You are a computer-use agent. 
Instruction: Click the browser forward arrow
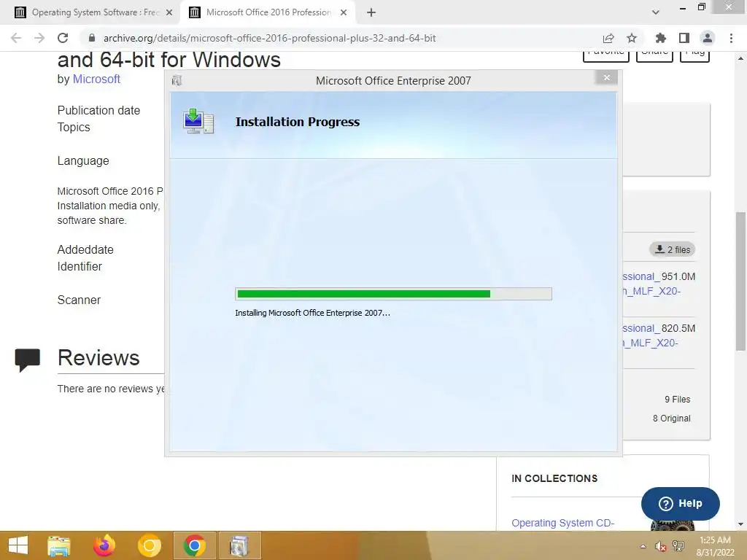(39, 38)
